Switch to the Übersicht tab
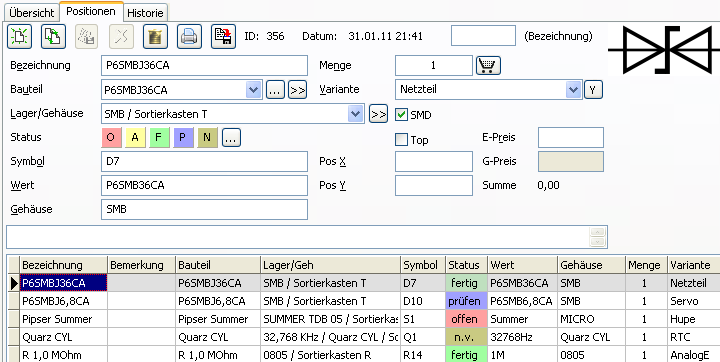The image size is (720, 362). 32,13
